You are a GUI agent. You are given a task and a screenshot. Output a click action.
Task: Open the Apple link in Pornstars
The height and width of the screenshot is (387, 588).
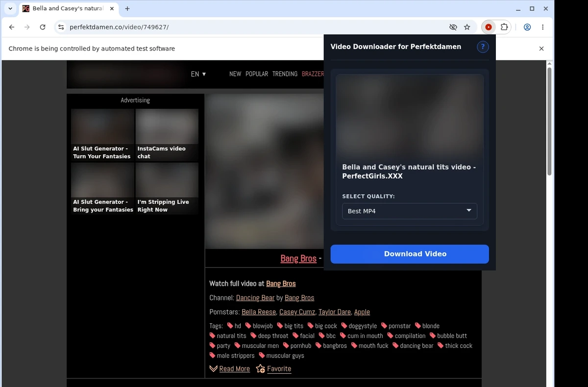[362, 312]
